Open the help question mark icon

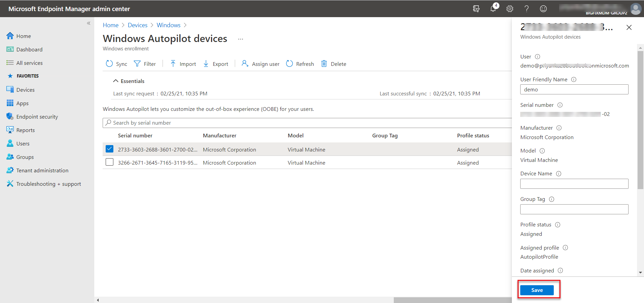coord(527,9)
